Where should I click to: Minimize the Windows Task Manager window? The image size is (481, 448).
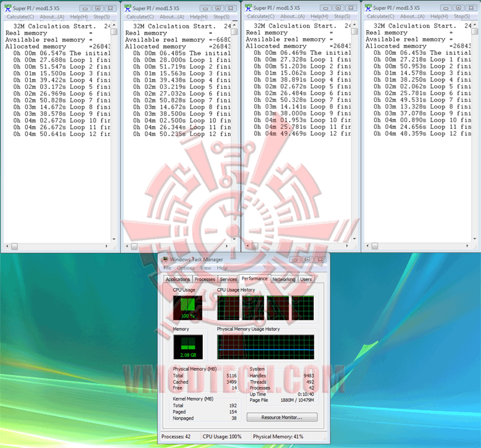(x=295, y=260)
